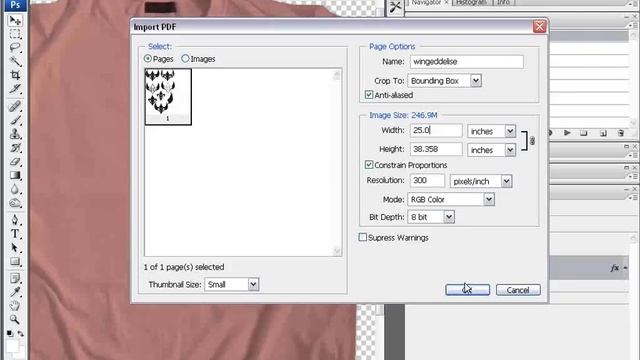Select the Eraser tool
640x360 pixels.
tap(15, 162)
